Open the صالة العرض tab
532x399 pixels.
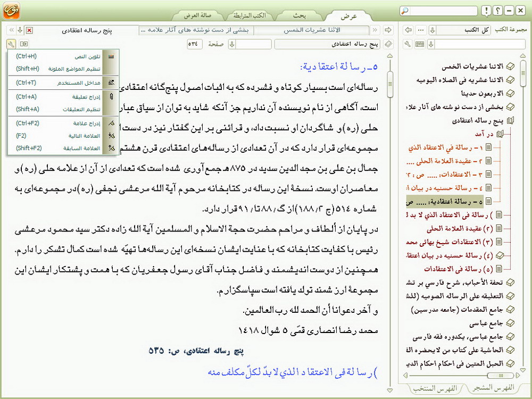198,15
